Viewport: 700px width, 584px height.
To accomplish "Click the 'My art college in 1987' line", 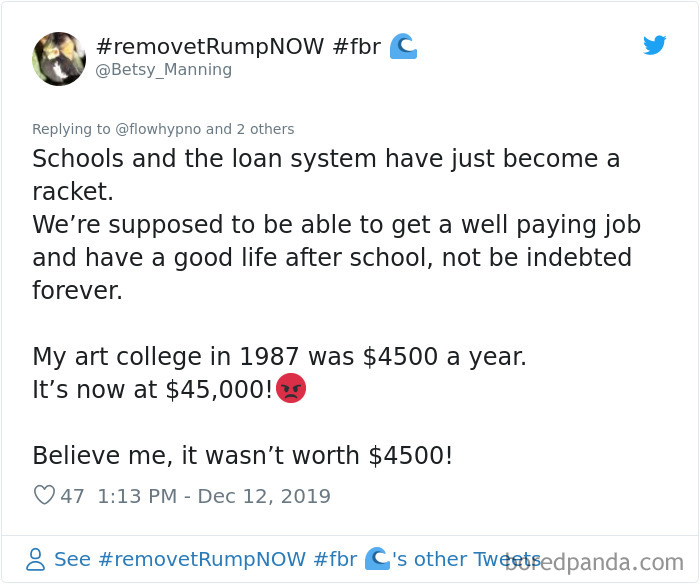I will click(279, 356).
